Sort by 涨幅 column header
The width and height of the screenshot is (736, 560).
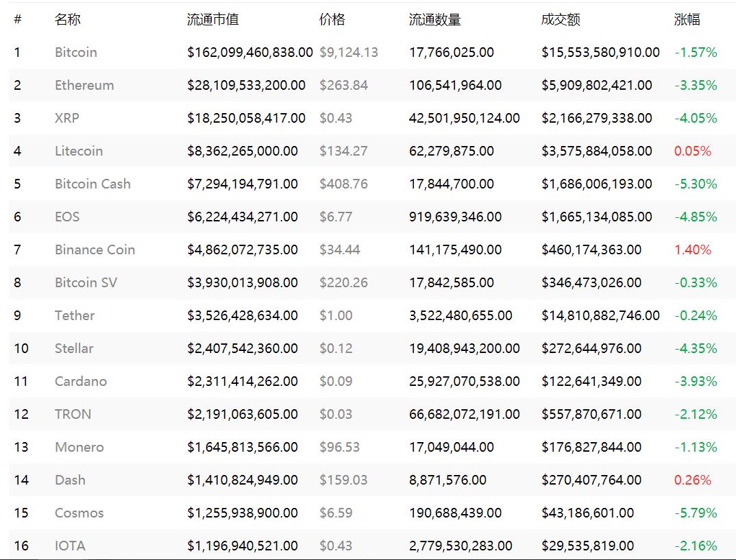pos(687,19)
